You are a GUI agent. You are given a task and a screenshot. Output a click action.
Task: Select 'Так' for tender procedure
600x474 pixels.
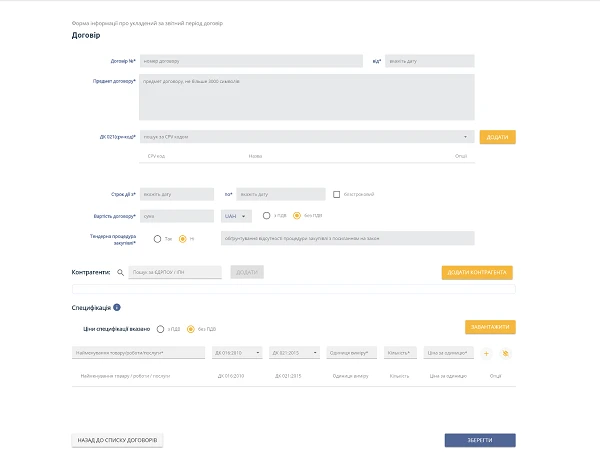click(x=158, y=239)
